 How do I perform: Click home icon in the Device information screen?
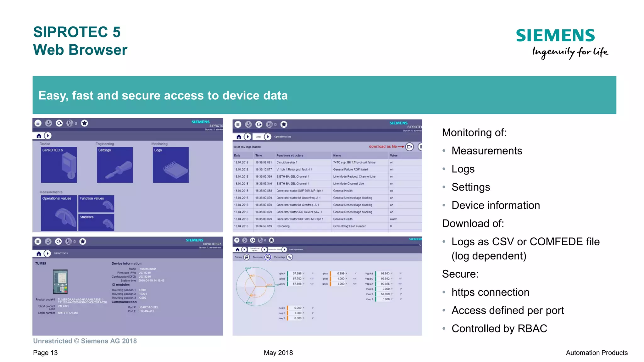point(39,253)
